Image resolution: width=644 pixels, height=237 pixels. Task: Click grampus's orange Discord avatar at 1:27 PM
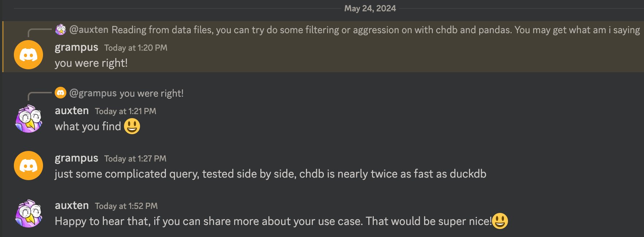28,166
